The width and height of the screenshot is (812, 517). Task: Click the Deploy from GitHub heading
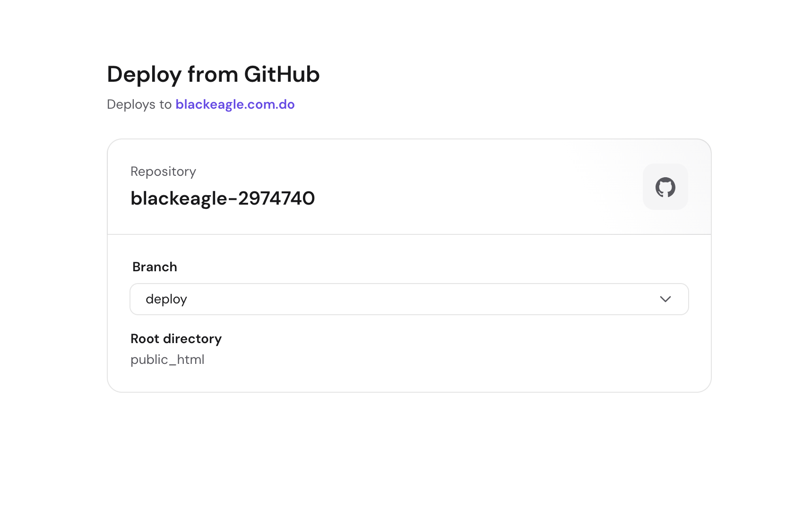(x=213, y=75)
